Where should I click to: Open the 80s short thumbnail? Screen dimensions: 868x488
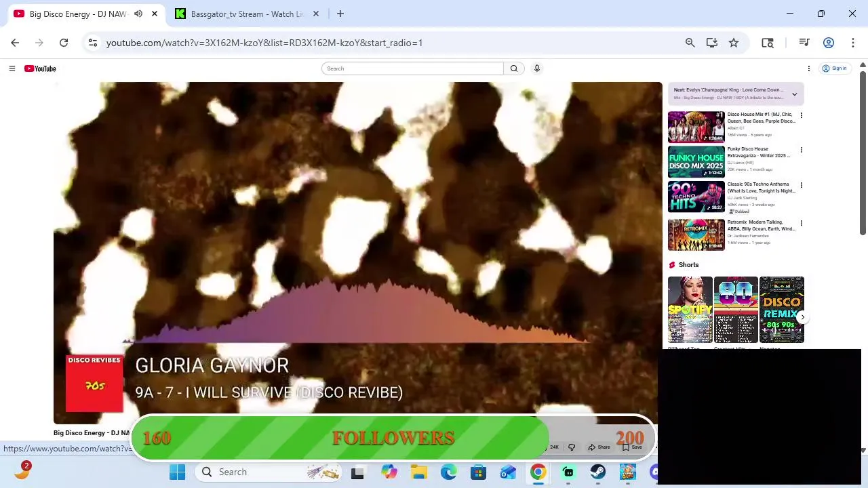[736, 310]
